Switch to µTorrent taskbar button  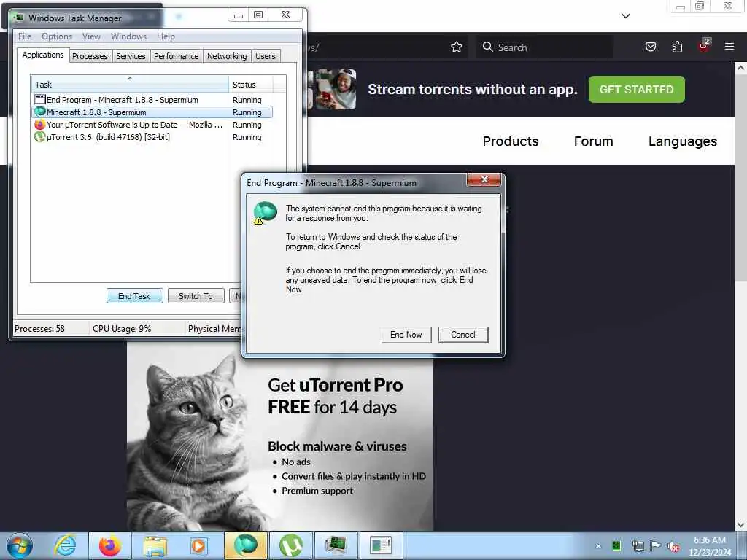pos(290,545)
